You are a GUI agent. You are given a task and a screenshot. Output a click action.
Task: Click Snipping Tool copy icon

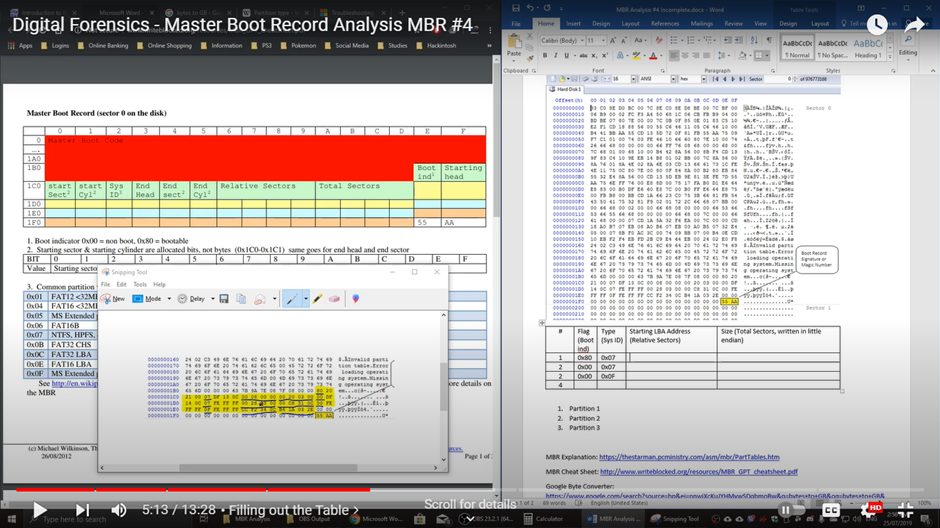[241, 298]
